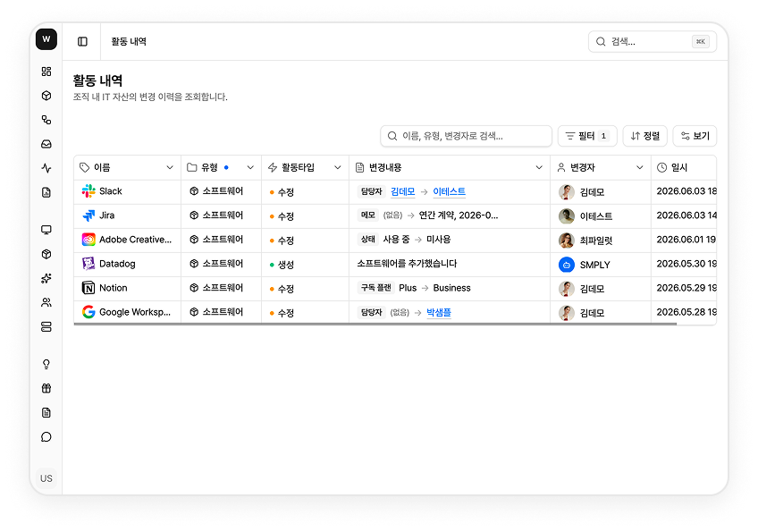Follow the 김데모 link in Slack row
Screen dimensions: 758x532
(x=402, y=191)
